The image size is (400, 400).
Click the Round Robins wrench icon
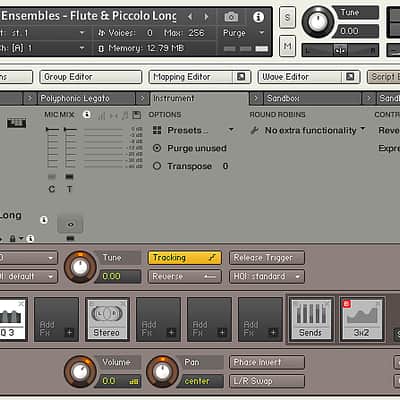255,130
